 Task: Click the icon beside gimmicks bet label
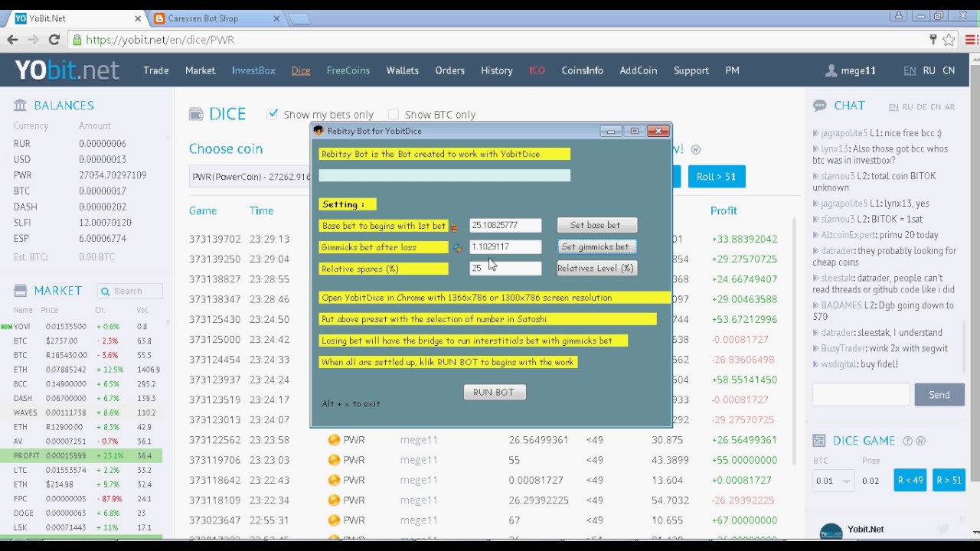click(x=457, y=248)
